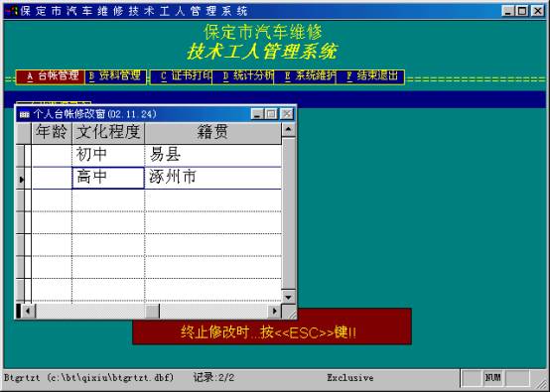The width and height of the screenshot is (550, 392).
Task: Click the horizontal scrollbar right arrow
Action: click(x=275, y=311)
